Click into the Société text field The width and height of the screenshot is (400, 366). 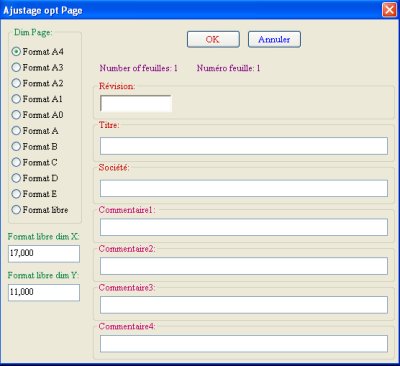point(244,189)
